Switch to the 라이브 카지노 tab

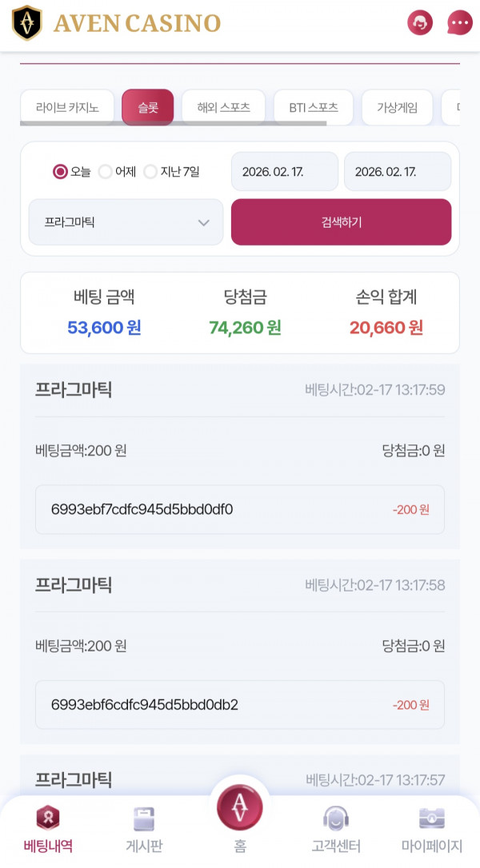66,106
